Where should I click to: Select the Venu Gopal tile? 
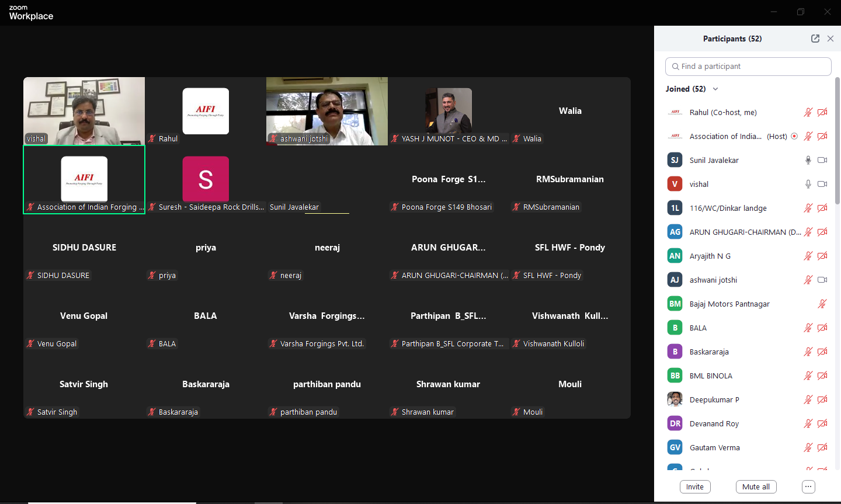click(x=84, y=316)
